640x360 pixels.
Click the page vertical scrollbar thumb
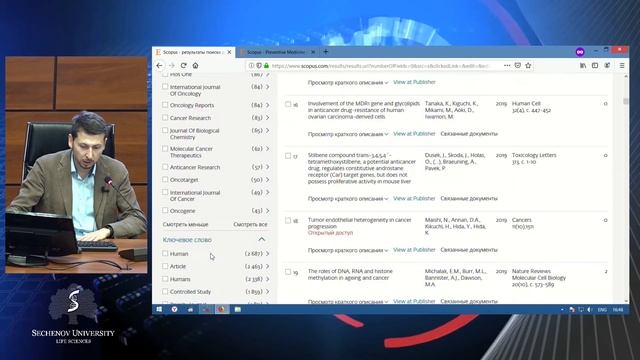pos(626,101)
